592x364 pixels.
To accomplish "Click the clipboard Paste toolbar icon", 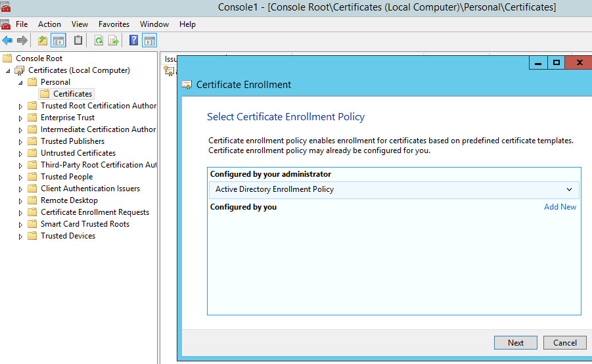I will 78,40.
